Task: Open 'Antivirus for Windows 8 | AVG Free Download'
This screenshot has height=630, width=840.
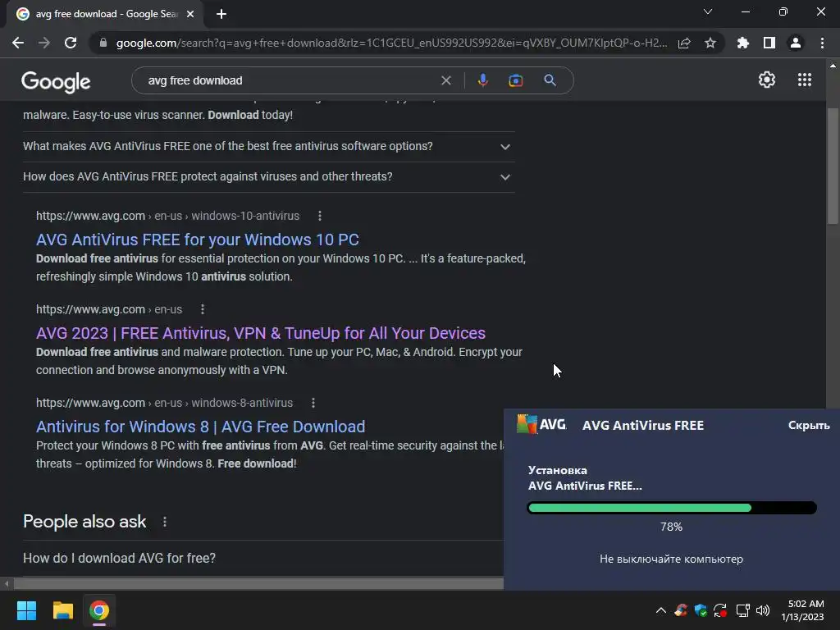Action: click(x=200, y=427)
